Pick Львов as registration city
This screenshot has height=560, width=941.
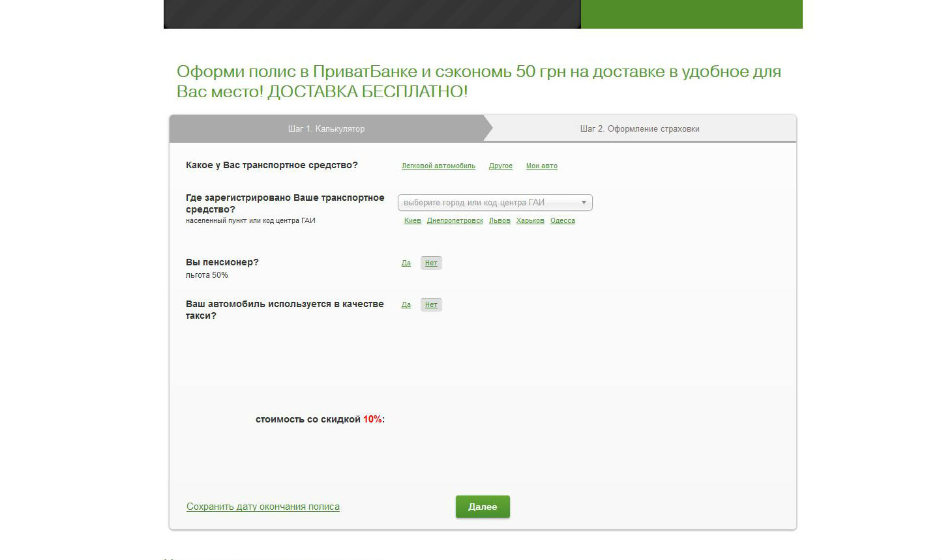point(500,220)
